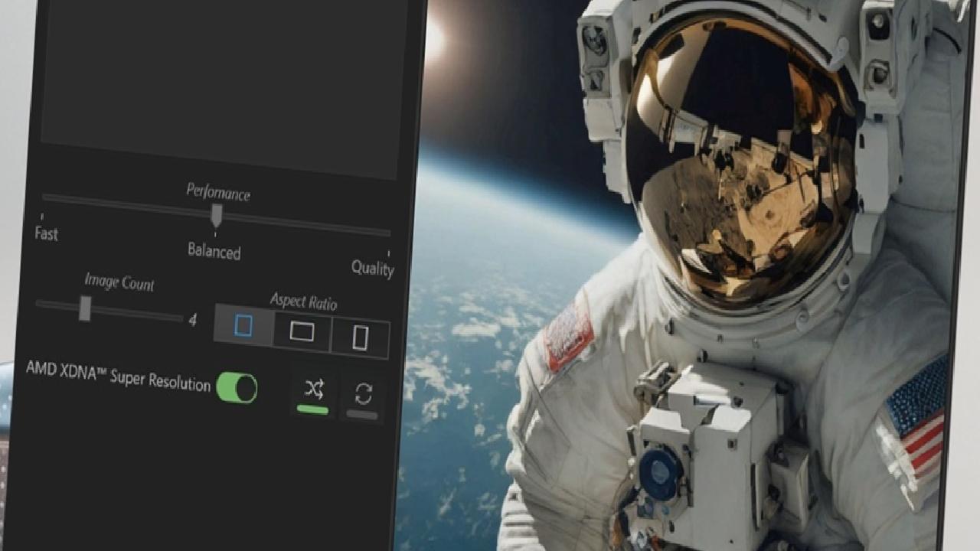Click the Image Count slider handle
This screenshot has width=980, height=551.
pyautogui.click(x=85, y=308)
